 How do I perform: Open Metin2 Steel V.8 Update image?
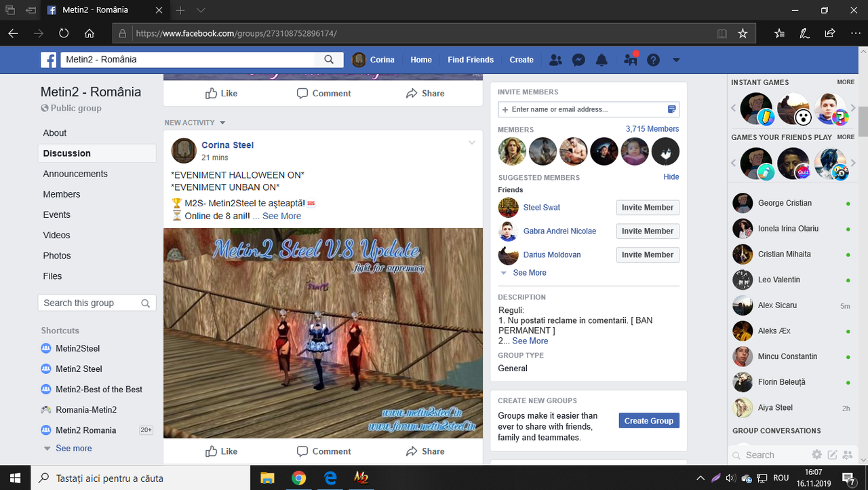(323, 333)
